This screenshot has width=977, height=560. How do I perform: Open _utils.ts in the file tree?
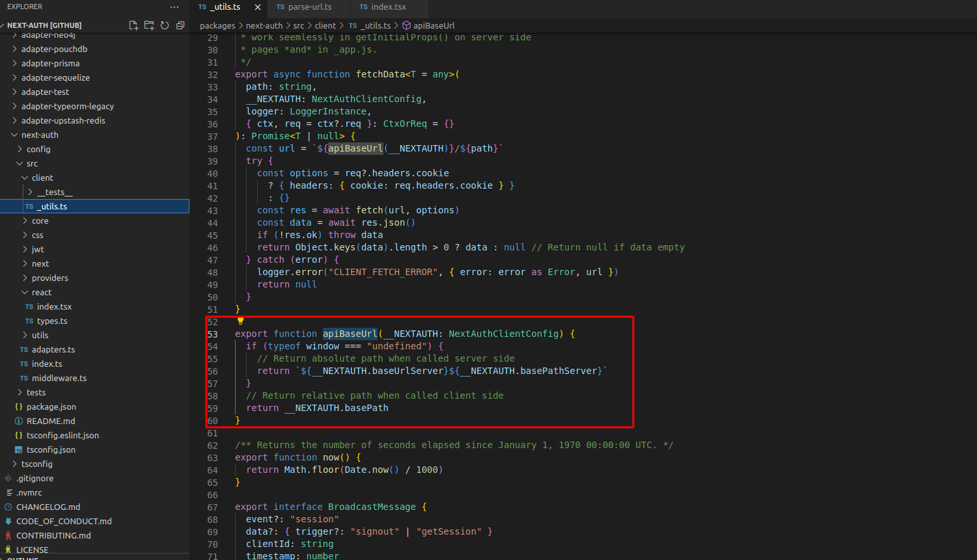[94, 207]
